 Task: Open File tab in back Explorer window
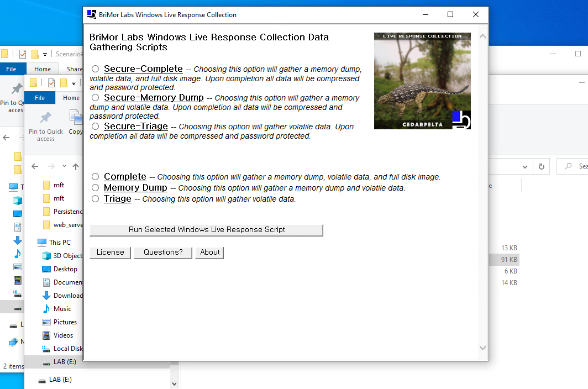[x=11, y=69]
